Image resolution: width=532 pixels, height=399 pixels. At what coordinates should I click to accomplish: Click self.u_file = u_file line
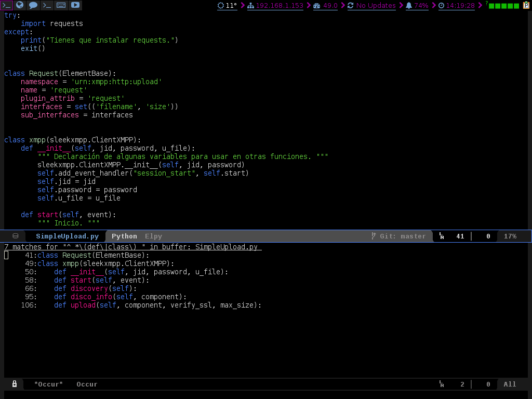click(79, 198)
